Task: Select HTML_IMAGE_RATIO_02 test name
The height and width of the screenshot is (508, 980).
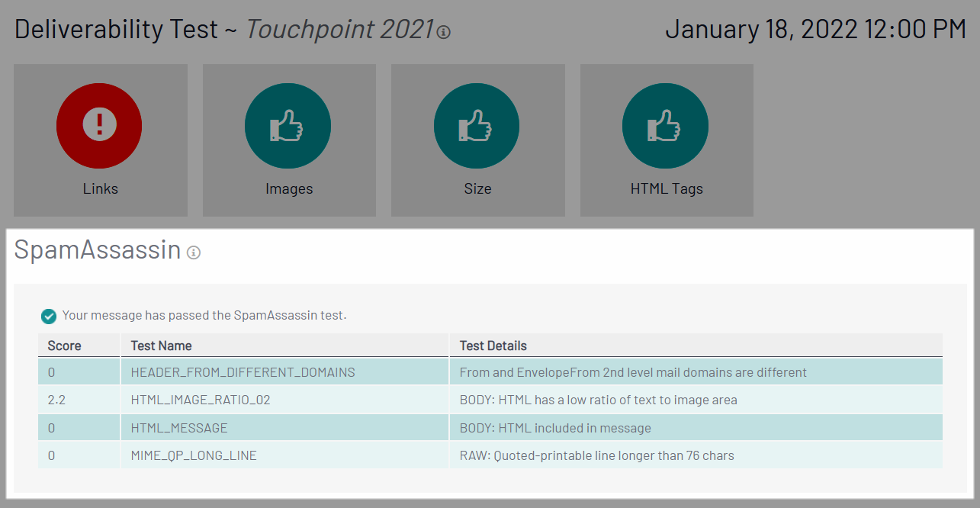Action: pos(200,400)
